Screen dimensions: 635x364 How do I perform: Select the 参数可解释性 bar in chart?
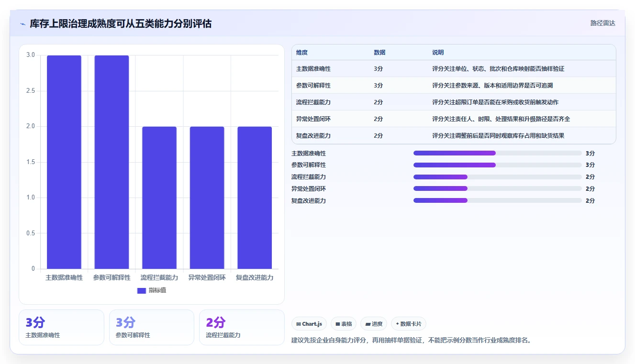click(x=111, y=162)
